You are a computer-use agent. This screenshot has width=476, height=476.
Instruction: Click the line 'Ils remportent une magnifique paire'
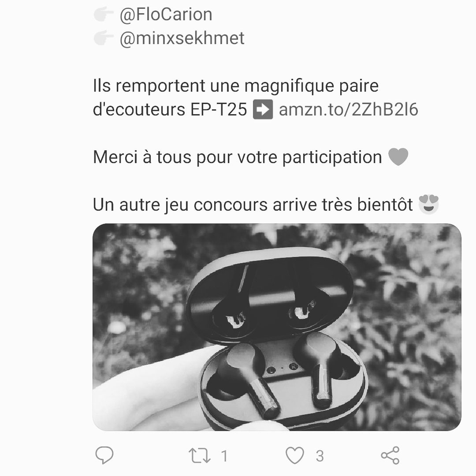pyautogui.click(x=236, y=86)
